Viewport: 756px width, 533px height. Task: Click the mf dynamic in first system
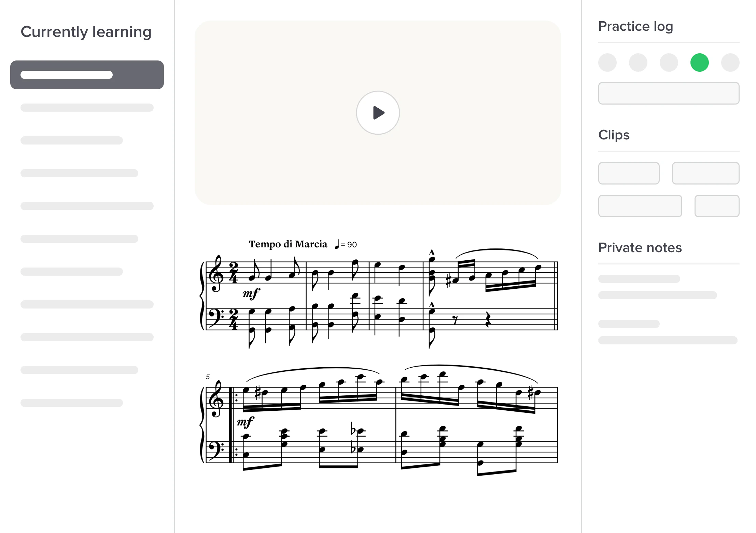coord(251,293)
